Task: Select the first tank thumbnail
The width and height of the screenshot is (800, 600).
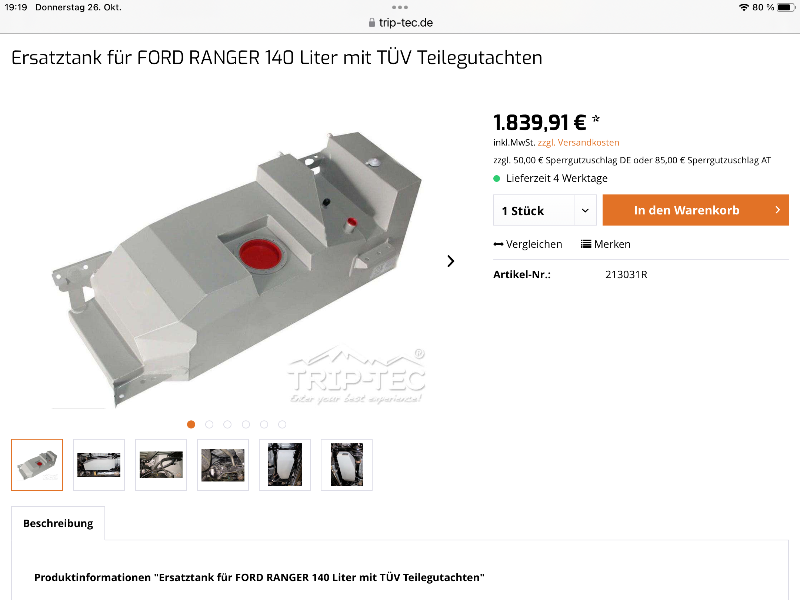Action: 37,465
